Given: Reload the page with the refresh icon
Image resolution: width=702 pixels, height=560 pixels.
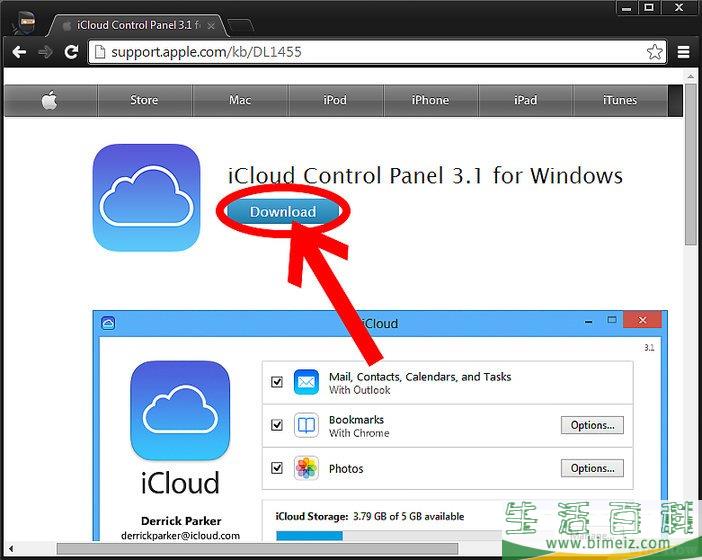Looking at the screenshot, I should click(71, 52).
